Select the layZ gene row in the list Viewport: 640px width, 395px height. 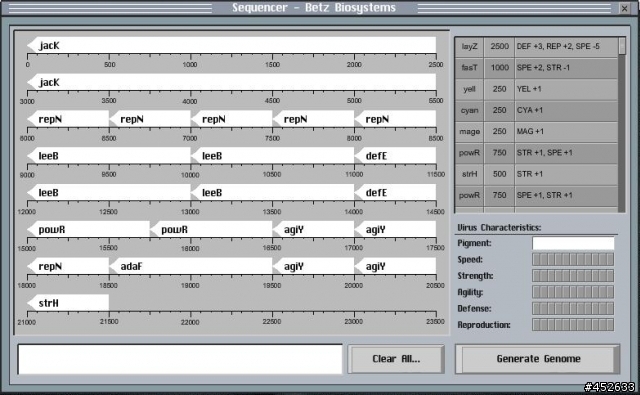[536, 47]
